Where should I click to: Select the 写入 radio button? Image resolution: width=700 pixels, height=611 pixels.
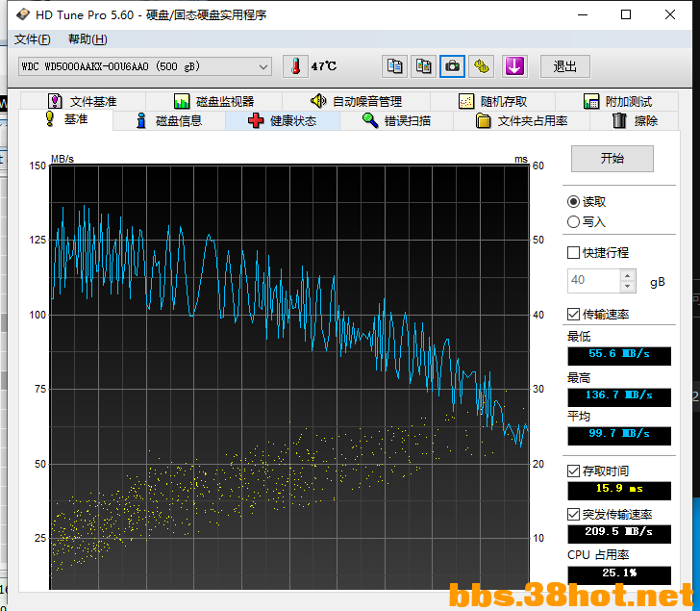click(573, 222)
